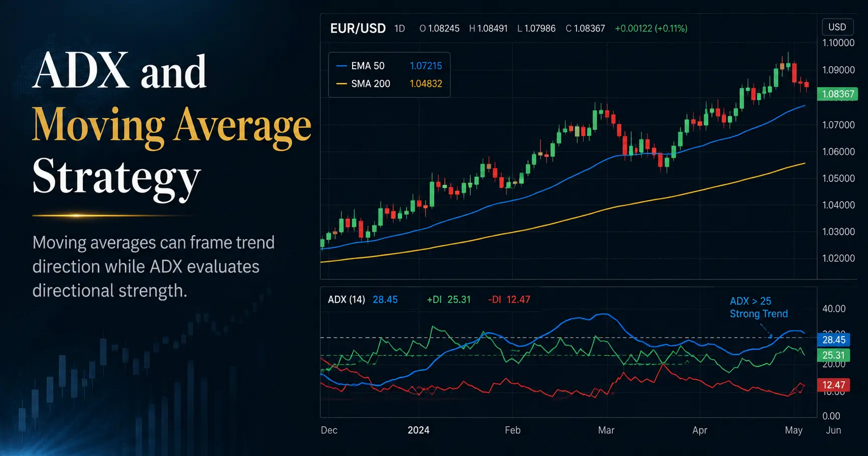Click the ADX (14) indicator label

pos(346,299)
